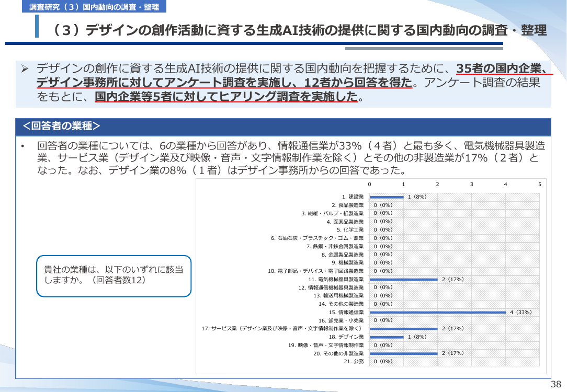Click the chart label '7. 鉄鋼・非鉄金属製造業'
The image size is (567, 392).
[x=335, y=246]
